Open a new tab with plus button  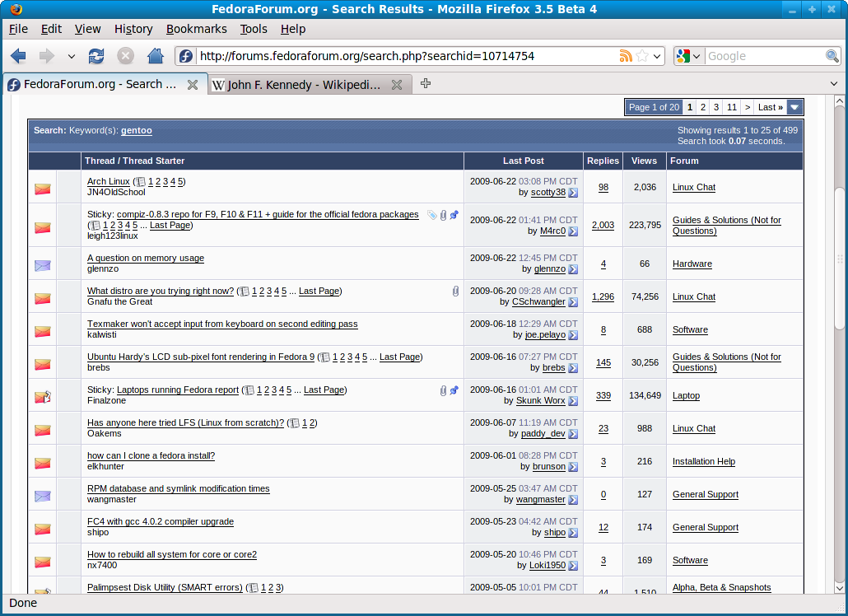tap(426, 83)
